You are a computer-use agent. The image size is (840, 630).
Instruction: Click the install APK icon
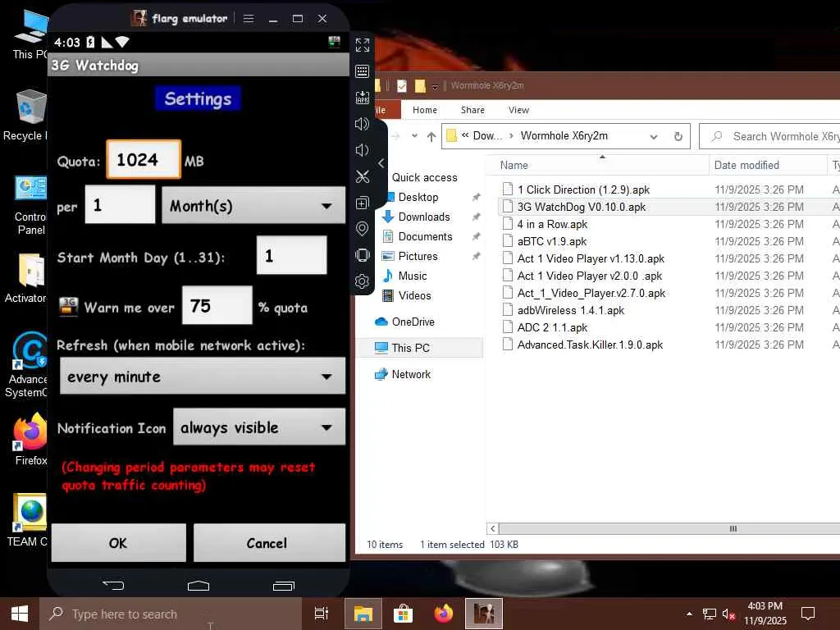362,98
